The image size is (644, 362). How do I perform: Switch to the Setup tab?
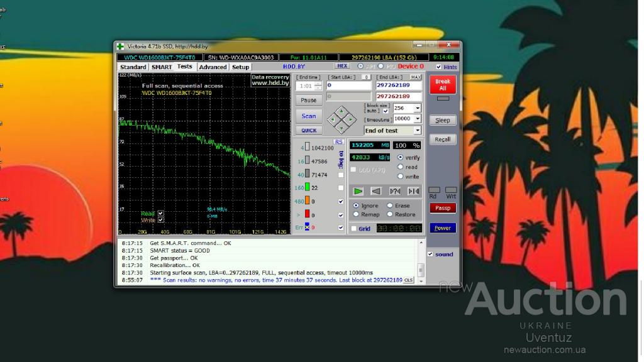(240, 67)
